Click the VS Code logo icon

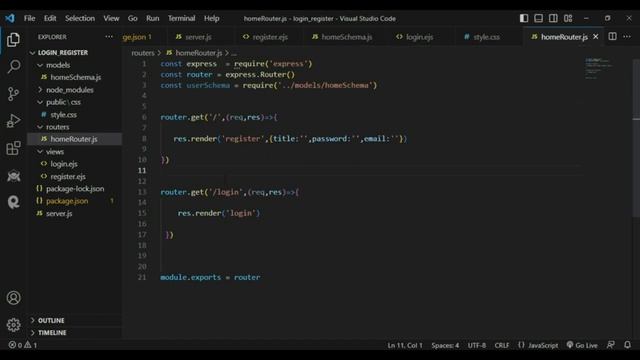[10, 18]
